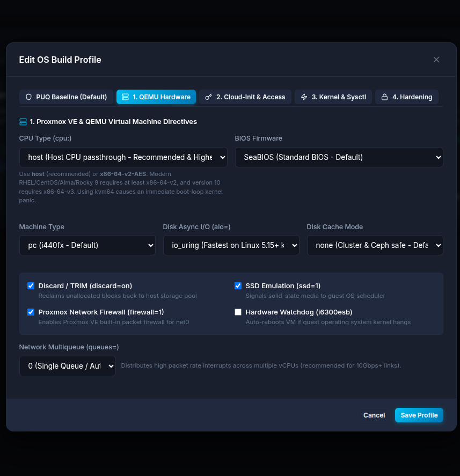Click the Discard / TRIM (discard=on) label
Screen dimensions: 460x476
tap(85, 286)
